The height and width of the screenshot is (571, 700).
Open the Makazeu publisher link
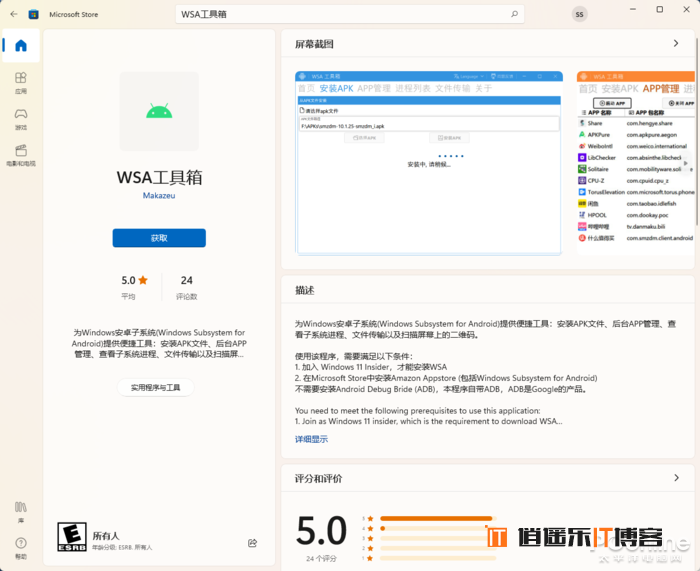pos(159,196)
